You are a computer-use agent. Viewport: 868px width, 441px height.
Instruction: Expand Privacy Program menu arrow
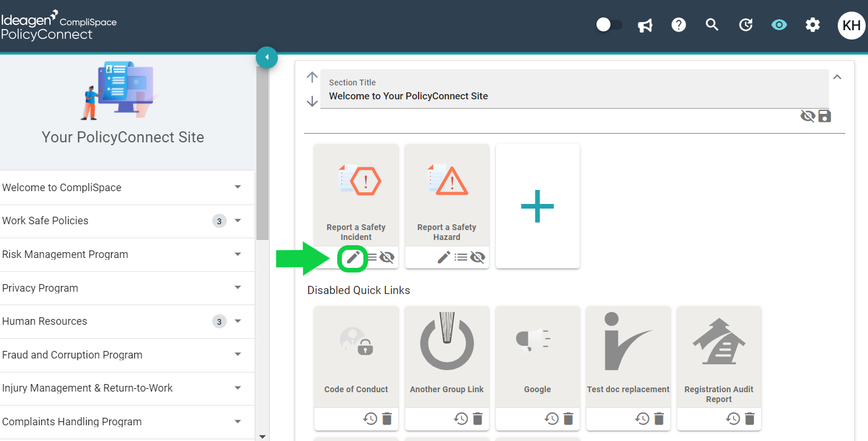[237, 288]
